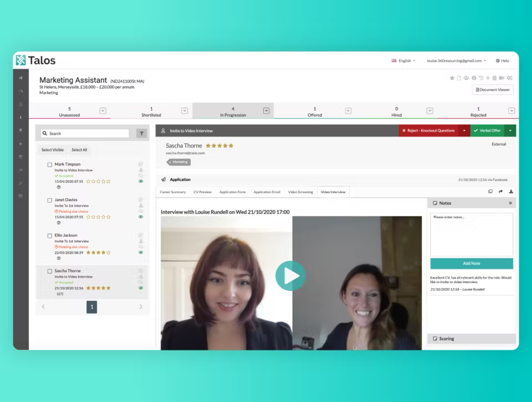Image resolution: width=532 pixels, height=402 pixels.
Task: Tick the checkbox next to Mark Timpson
Action: click(50, 165)
